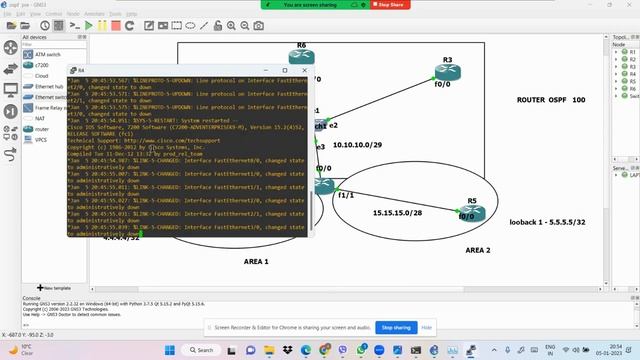This screenshot has width=640, height=360.
Task: Open Microsoft Edge from the taskbar
Action: tap(306, 350)
